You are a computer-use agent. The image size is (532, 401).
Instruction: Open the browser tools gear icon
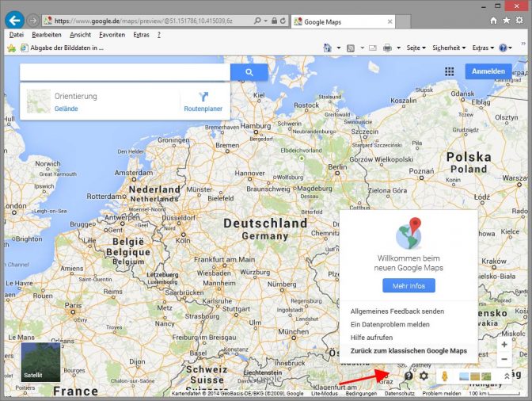[519, 21]
